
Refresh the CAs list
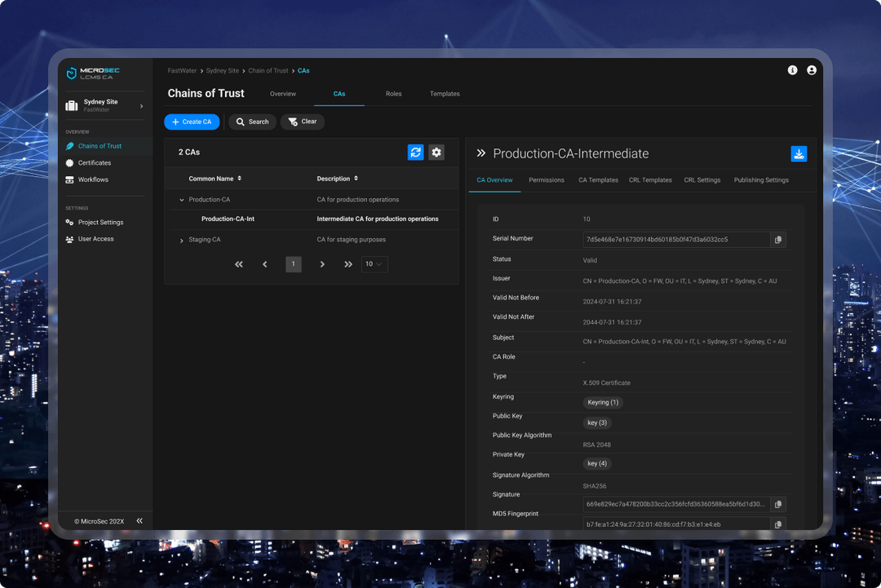pyautogui.click(x=416, y=153)
